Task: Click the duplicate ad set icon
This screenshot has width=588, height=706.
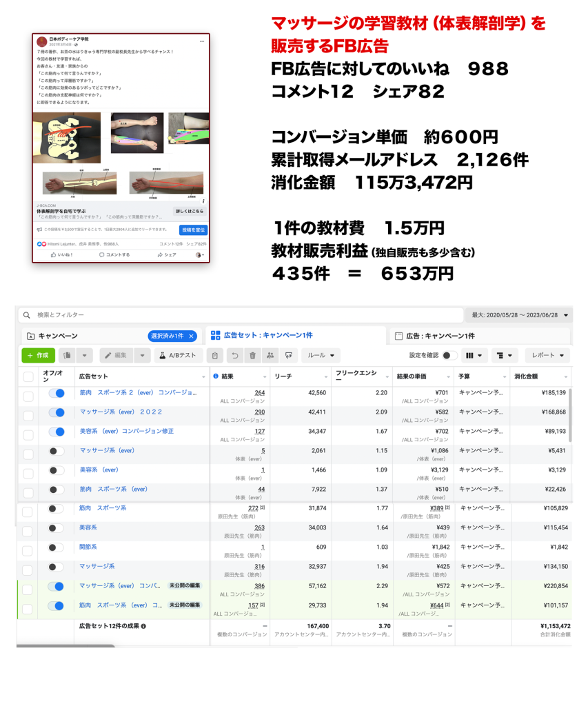Action: (x=67, y=356)
